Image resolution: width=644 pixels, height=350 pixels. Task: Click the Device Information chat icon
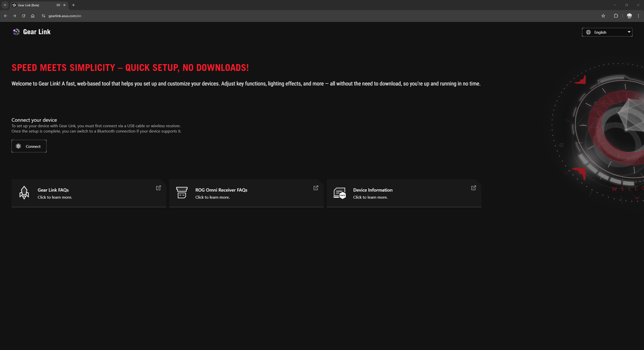[x=339, y=193]
